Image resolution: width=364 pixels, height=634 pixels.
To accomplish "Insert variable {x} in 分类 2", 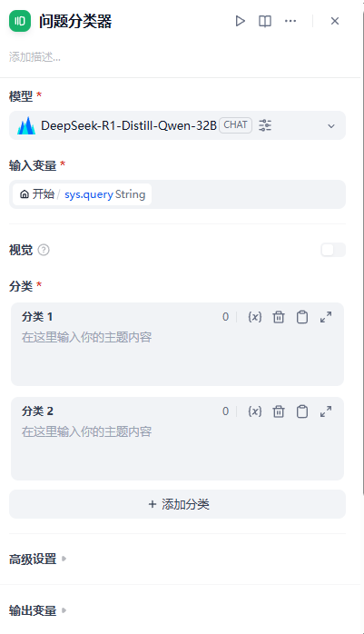I will point(254,411).
